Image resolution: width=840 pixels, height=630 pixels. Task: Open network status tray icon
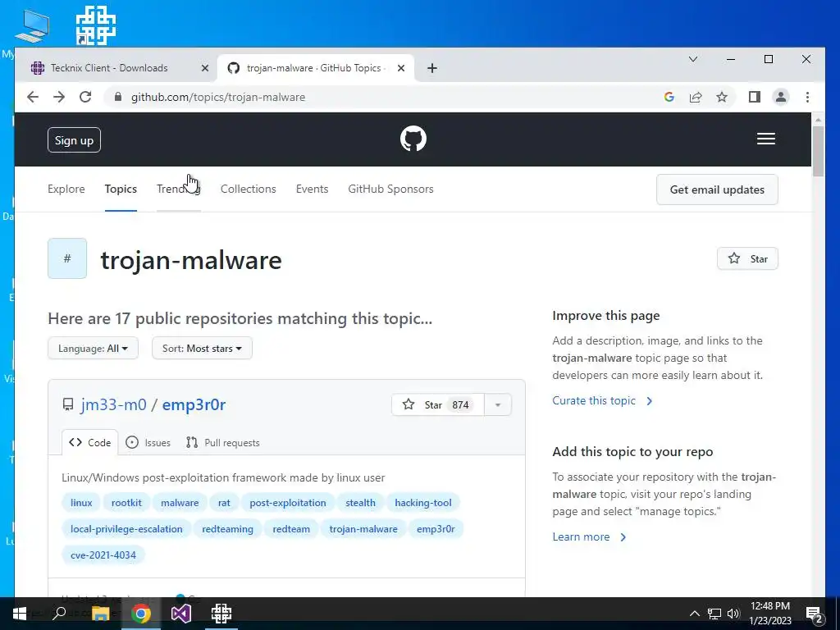pos(714,614)
